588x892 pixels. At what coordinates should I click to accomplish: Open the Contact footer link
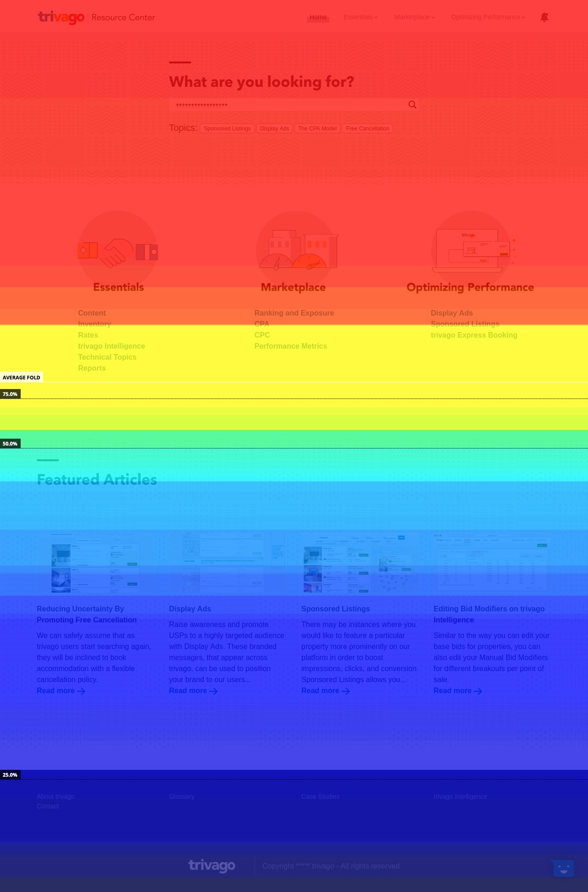click(48, 806)
